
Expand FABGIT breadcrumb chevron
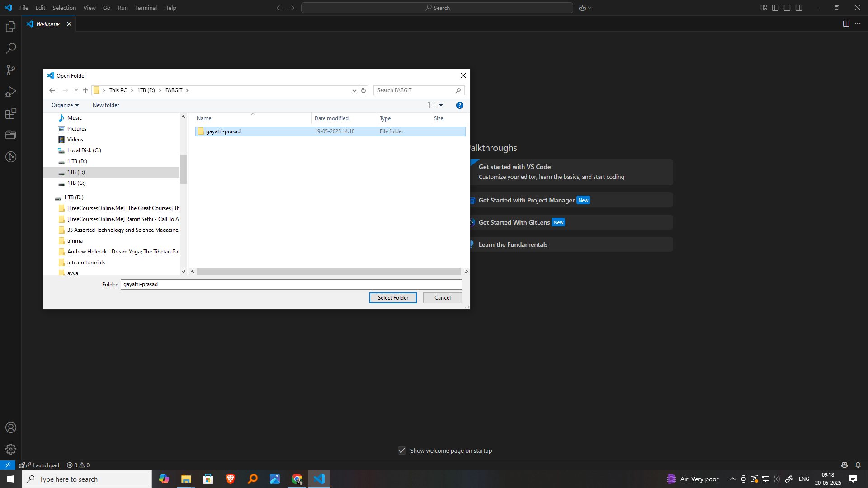pyautogui.click(x=187, y=90)
